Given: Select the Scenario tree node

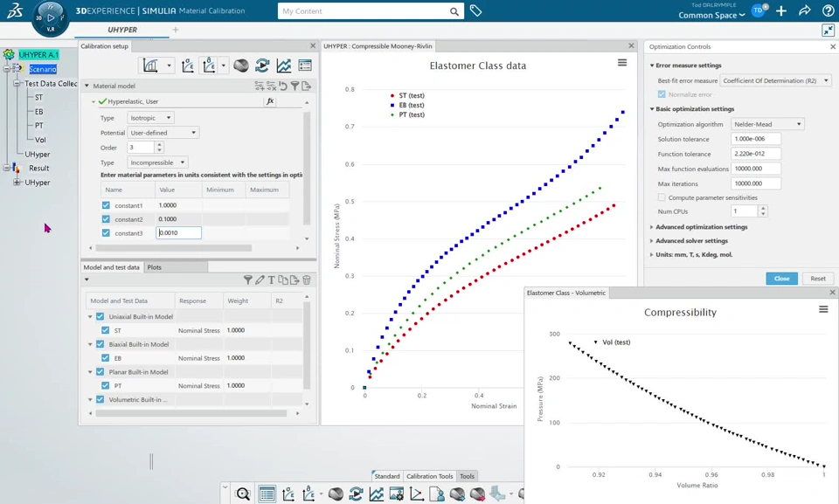Looking at the screenshot, I should tap(43, 69).
